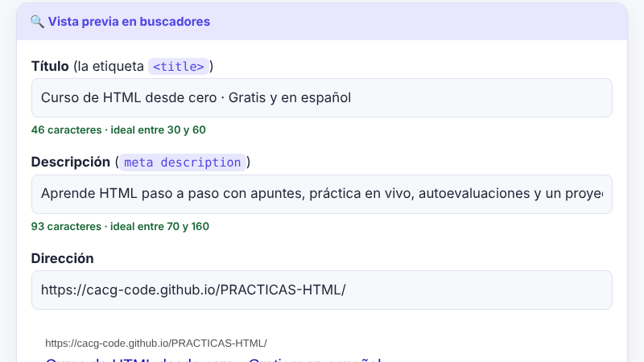Click the '46 caracteres · ideal entre 30 y 60' text
644x362 pixels.
(118, 130)
